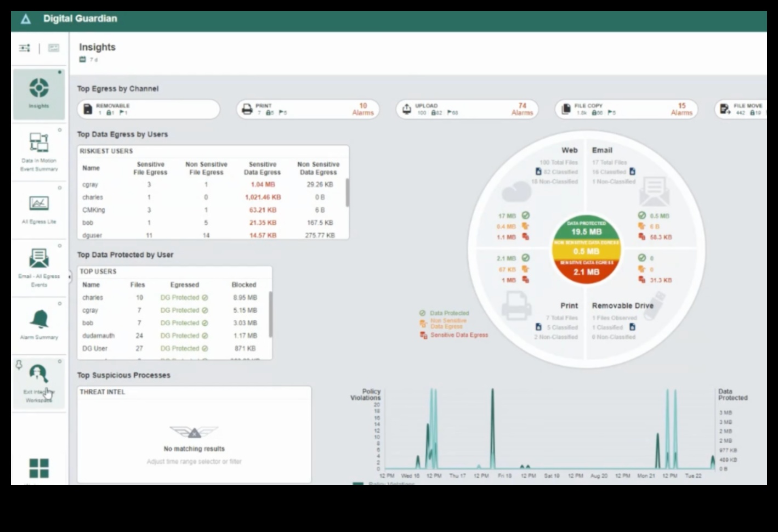Click the THREAT INTEL panel header
Image resolution: width=778 pixels, height=532 pixels.
click(x=103, y=392)
